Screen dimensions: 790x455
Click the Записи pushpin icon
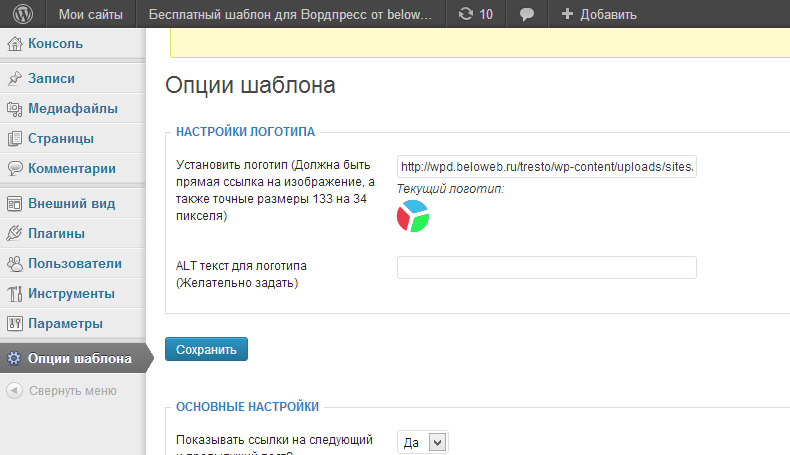(14, 79)
